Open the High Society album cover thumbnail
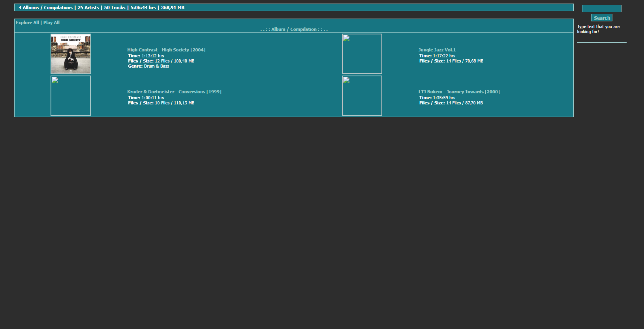Screen dimensions: 644x329 (71, 54)
